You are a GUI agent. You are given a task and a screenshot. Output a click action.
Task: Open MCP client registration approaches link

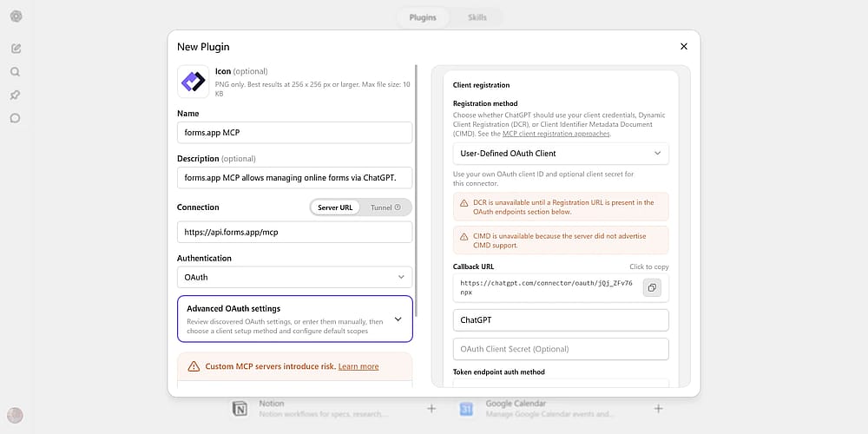click(556, 134)
